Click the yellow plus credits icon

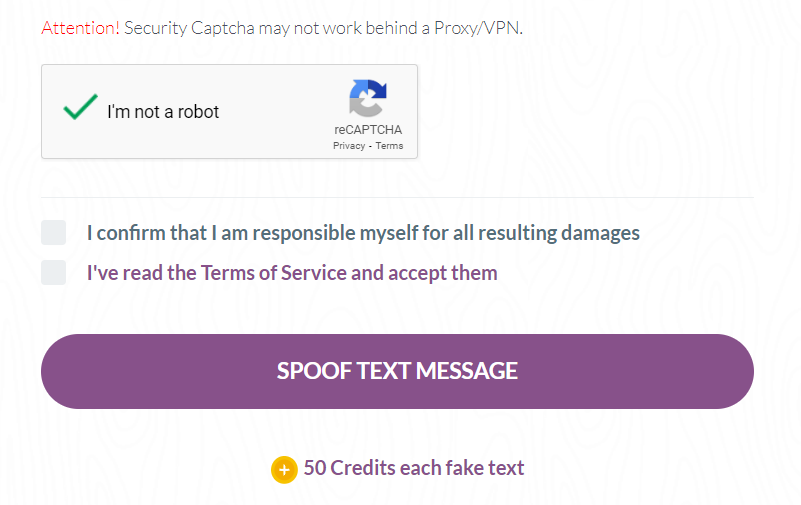[x=285, y=469]
